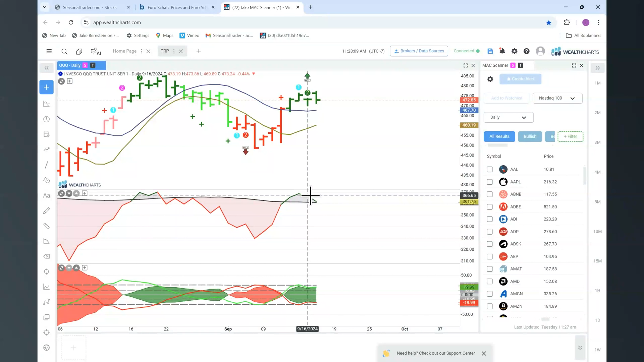Image resolution: width=644 pixels, height=362 pixels.
Task: Tick the AAL checkbox
Action: click(490, 170)
